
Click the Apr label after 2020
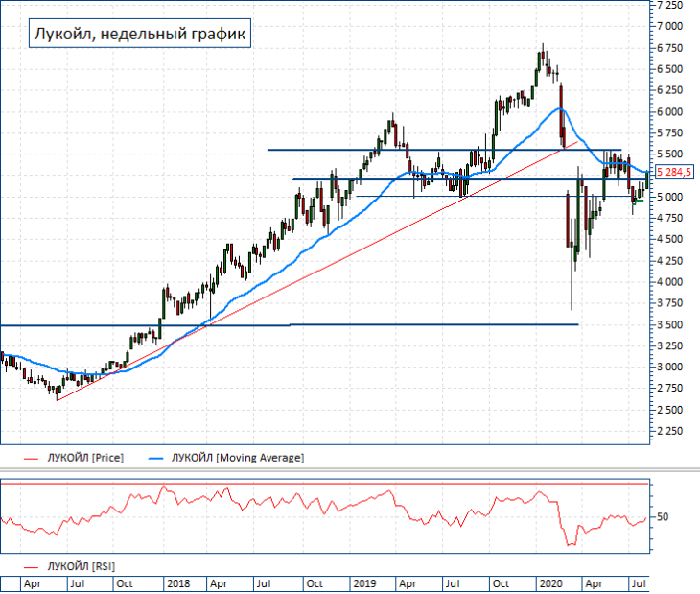(594, 583)
